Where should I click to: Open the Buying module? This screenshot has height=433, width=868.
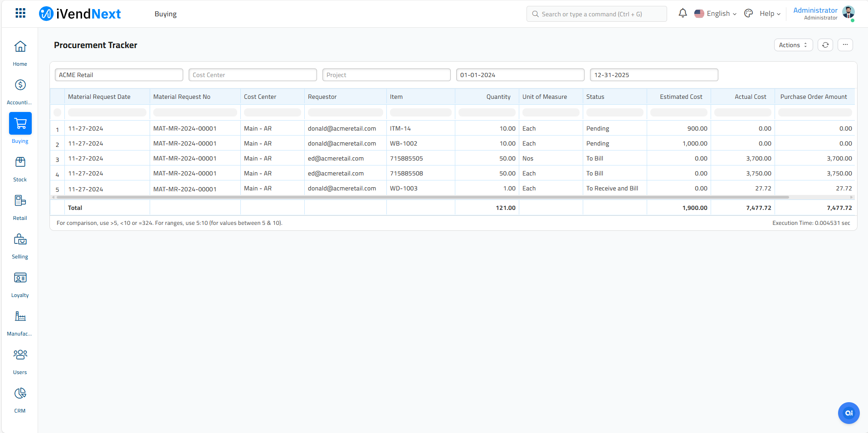point(20,129)
